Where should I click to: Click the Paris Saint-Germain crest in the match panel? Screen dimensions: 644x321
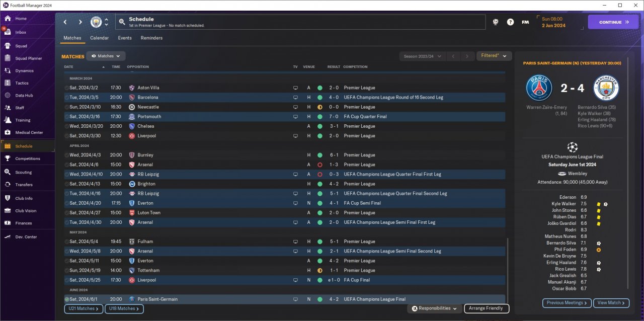539,88
